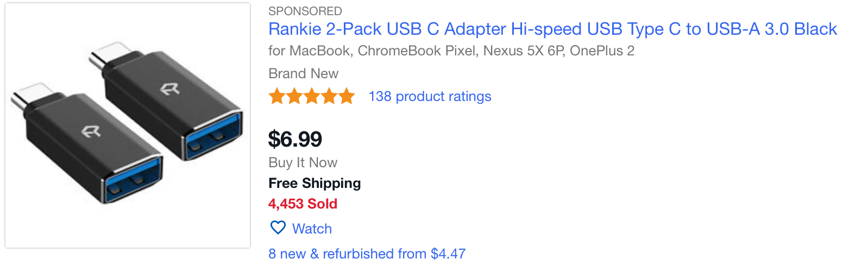Click the SPONSORED label
868x265 pixels.
coord(305,11)
